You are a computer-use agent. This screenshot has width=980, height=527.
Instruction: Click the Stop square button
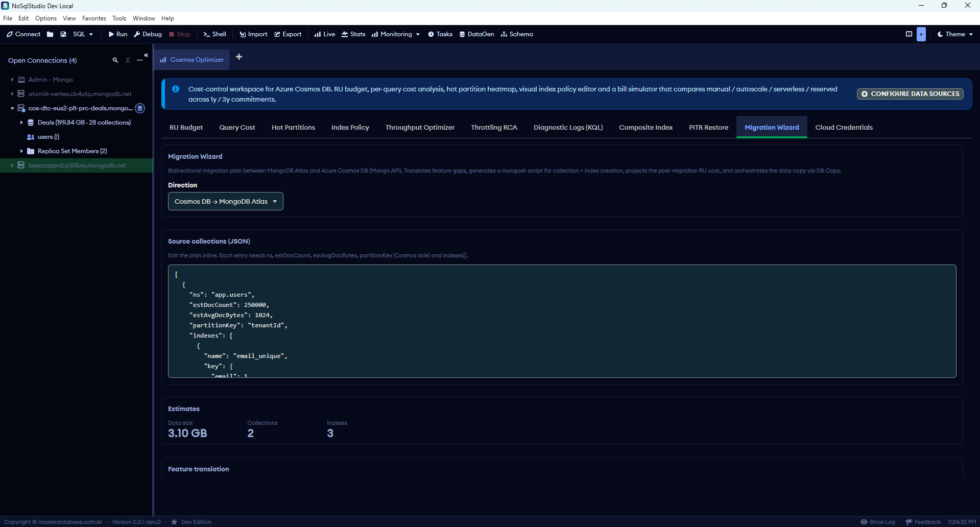coord(180,34)
